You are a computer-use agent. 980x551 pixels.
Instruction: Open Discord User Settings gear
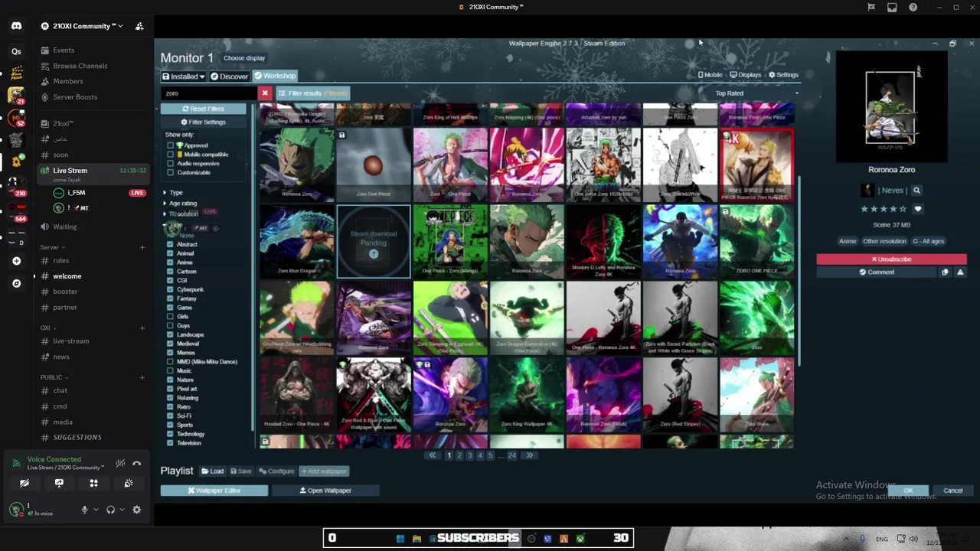(x=136, y=510)
